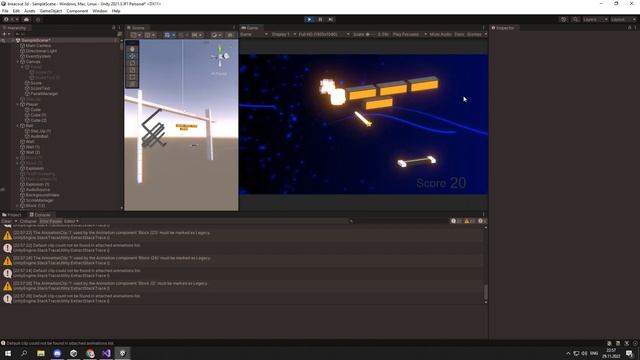Image resolution: width=640 pixels, height=360 pixels.
Task: Open the File menu
Action: coord(5,11)
